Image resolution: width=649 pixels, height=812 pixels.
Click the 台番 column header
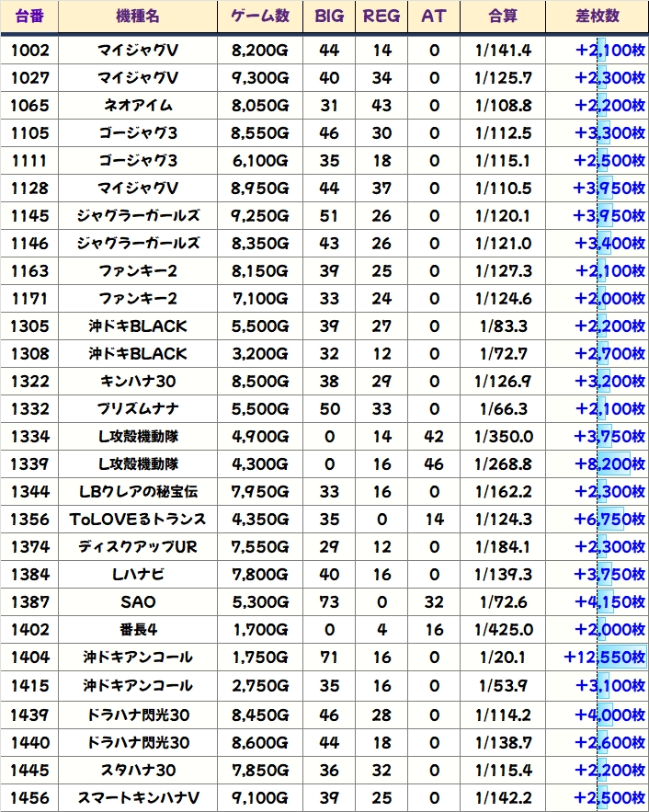[29, 17]
